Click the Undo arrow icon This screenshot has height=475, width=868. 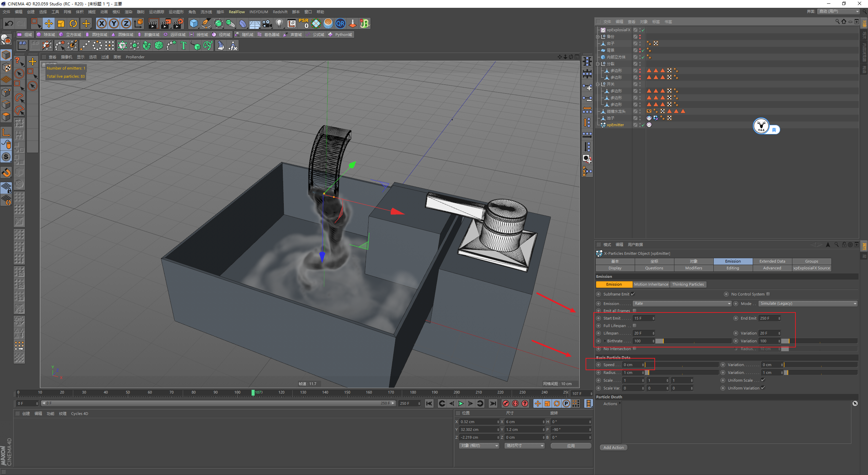click(x=9, y=23)
